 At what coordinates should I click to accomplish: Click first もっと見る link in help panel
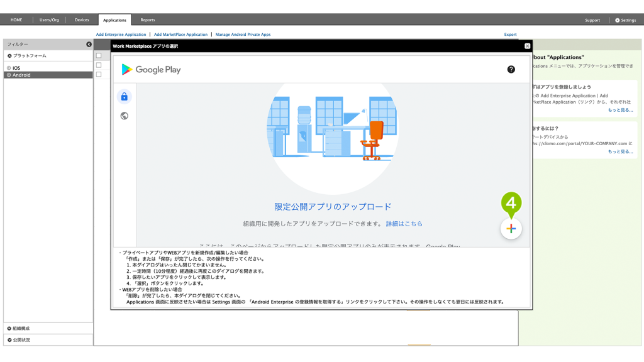coord(620,110)
